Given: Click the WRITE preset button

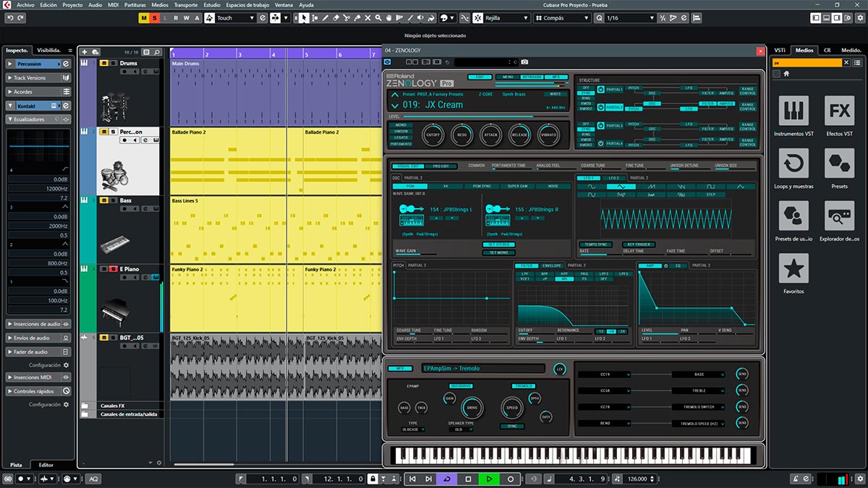Looking at the screenshot, I should click(x=556, y=94).
